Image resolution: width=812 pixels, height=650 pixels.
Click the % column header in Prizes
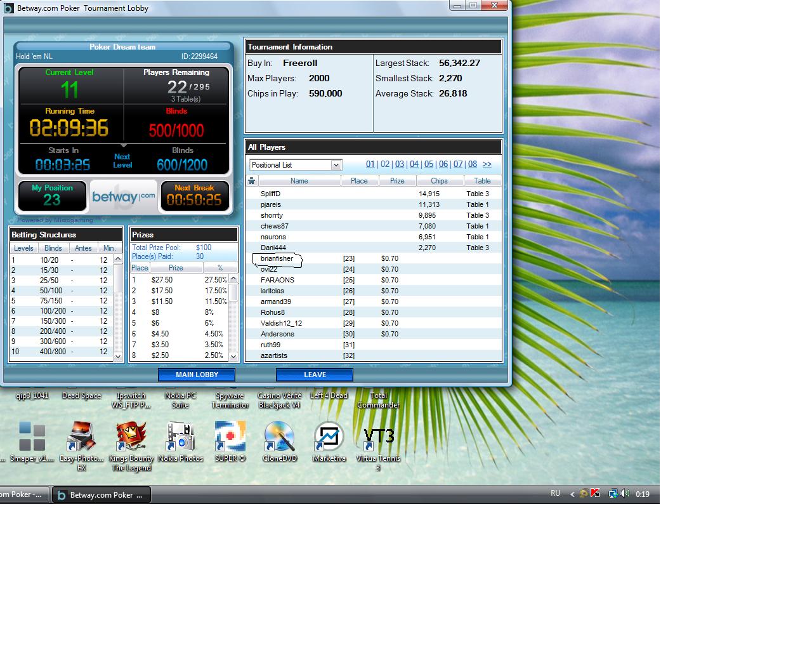tap(220, 268)
